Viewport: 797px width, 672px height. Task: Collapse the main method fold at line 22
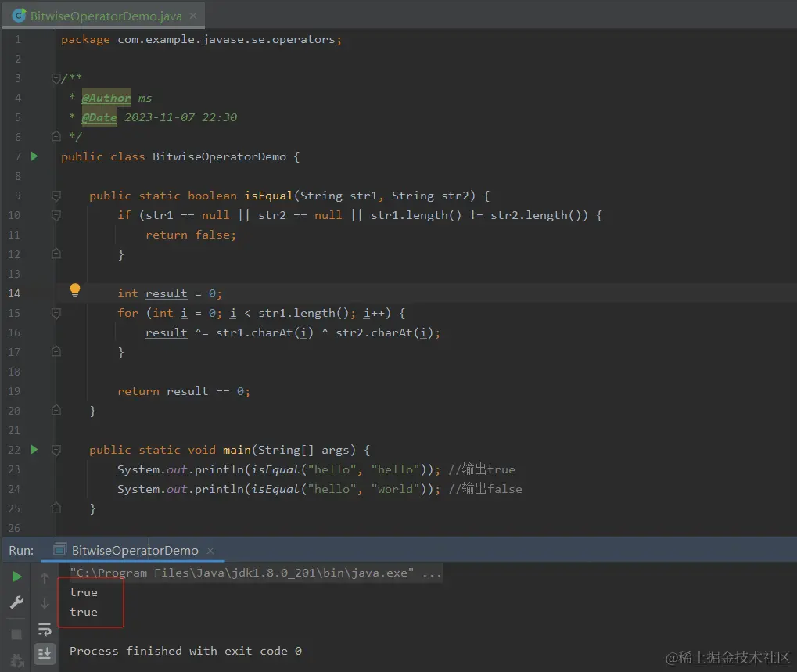pyautogui.click(x=56, y=449)
